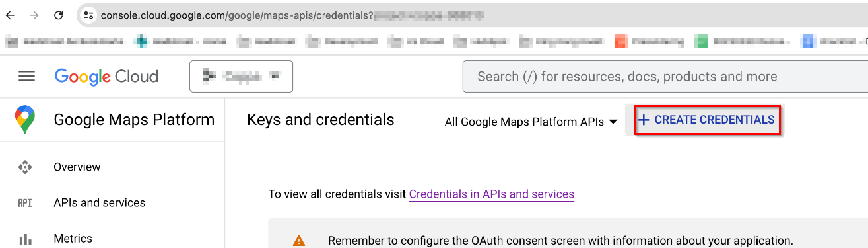868x248 pixels.
Task: Click the API icon beside APIs and services
Action: click(25, 203)
